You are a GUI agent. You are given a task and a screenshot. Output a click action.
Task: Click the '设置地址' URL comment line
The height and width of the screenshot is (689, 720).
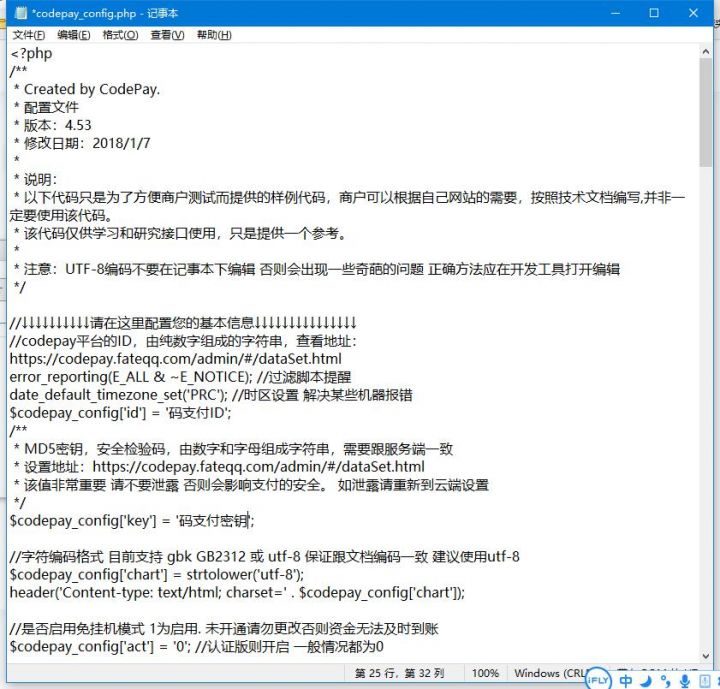[219, 467]
